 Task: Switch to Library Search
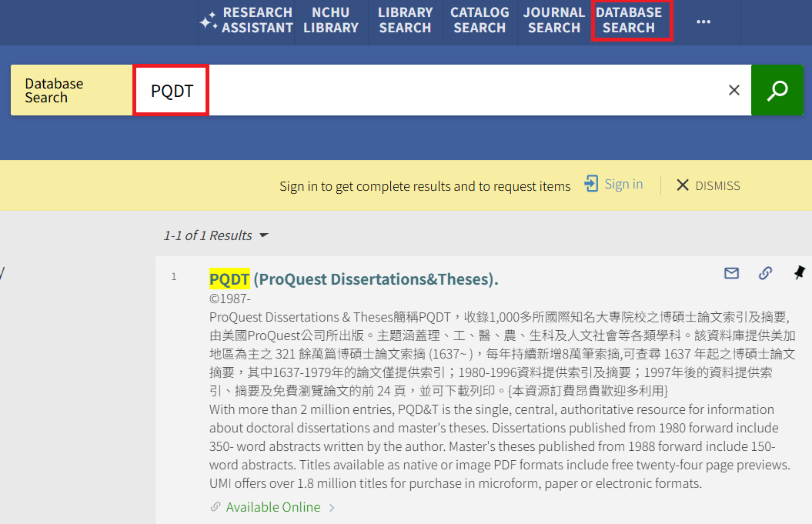click(405, 20)
